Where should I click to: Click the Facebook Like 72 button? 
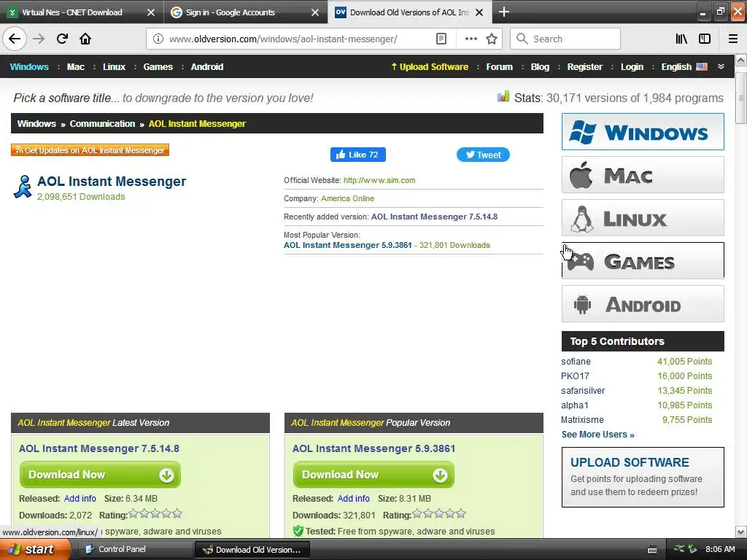(357, 155)
